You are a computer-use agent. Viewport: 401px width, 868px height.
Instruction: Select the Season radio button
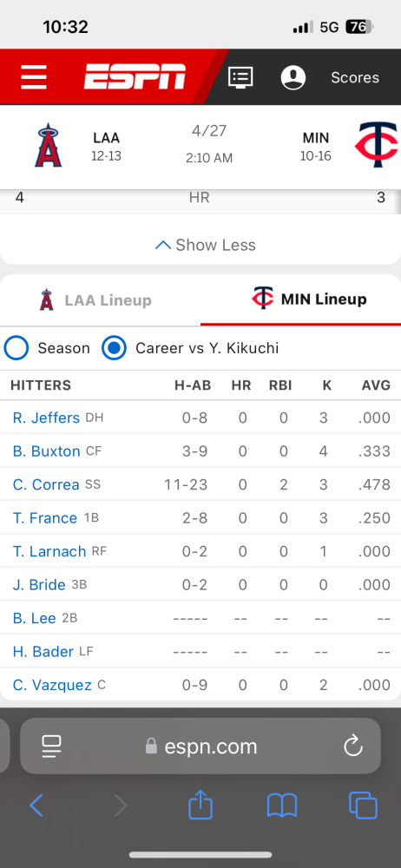16,348
